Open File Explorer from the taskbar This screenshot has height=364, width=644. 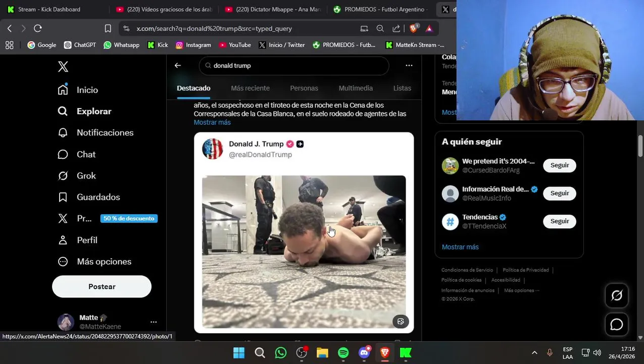[322, 353]
